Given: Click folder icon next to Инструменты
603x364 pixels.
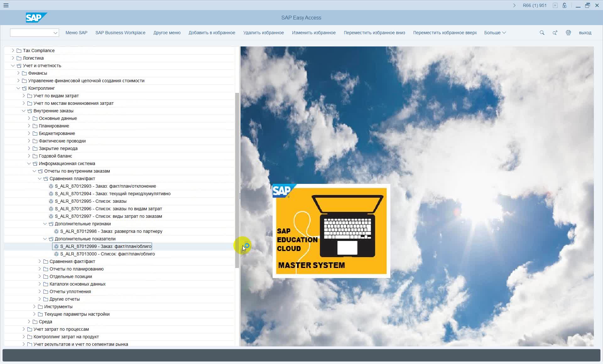Looking at the screenshot, I should (x=40, y=307).
